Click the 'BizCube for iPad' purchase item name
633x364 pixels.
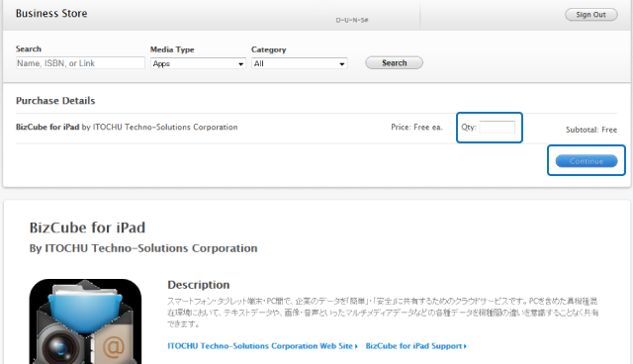(x=47, y=128)
